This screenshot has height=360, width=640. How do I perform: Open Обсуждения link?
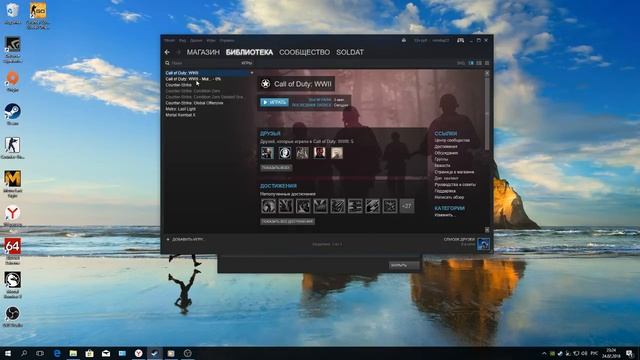tap(446, 153)
